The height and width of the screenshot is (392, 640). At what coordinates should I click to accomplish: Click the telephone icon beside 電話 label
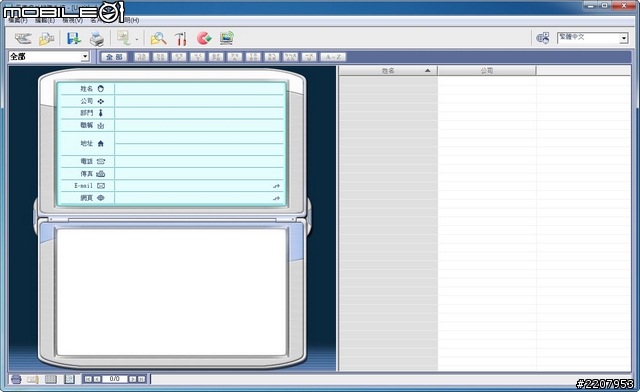click(x=101, y=161)
